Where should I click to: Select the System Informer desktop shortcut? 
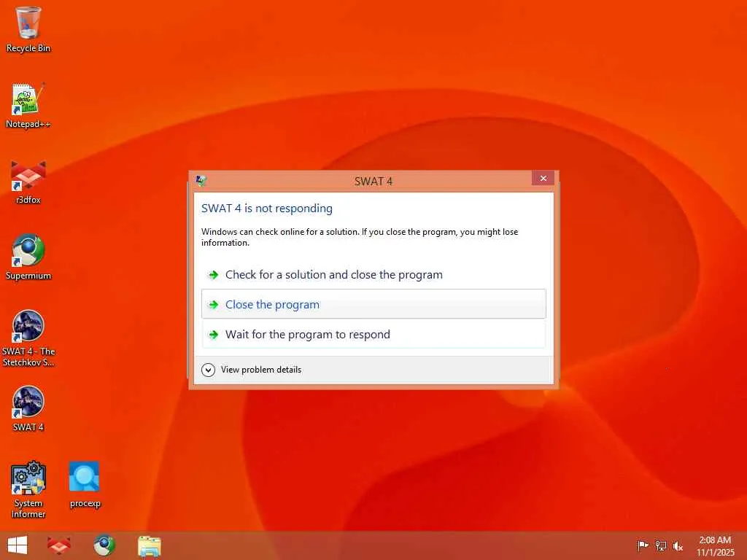click(28, 489)
